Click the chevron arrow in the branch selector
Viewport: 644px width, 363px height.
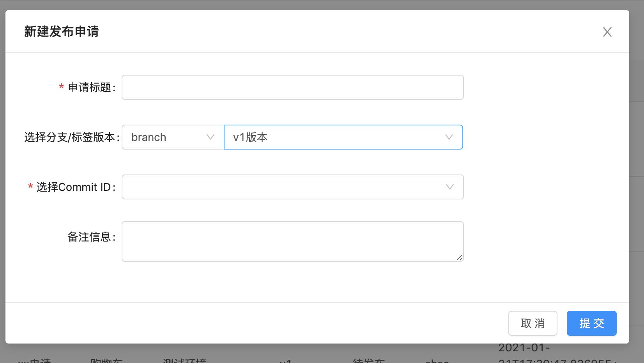pos(211,137)
